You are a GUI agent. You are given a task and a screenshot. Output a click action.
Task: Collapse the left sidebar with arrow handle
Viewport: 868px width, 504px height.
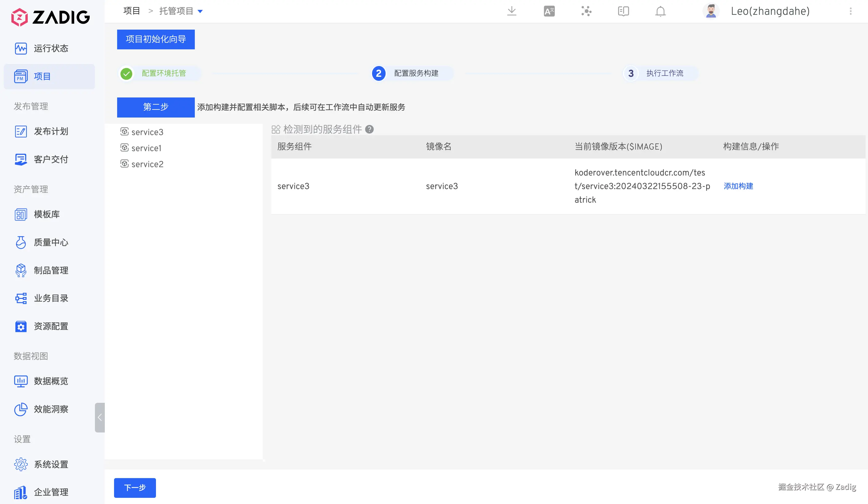pos(100,417)
